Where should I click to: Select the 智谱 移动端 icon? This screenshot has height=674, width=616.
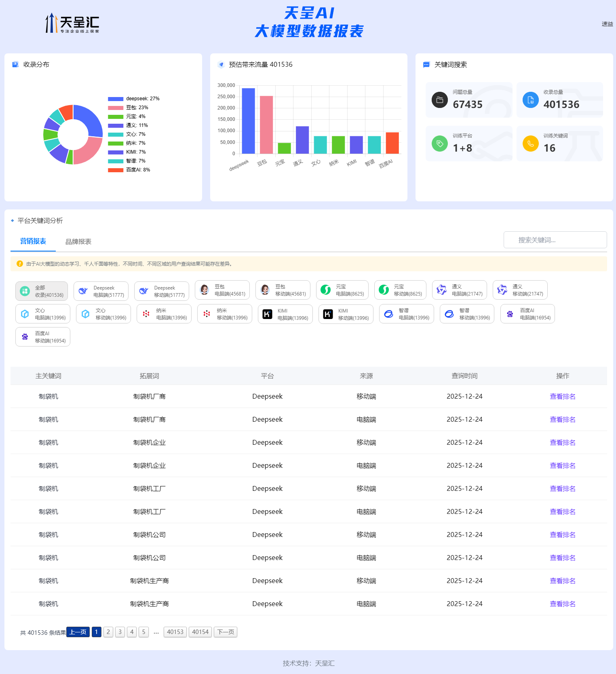tap(449, 314)
